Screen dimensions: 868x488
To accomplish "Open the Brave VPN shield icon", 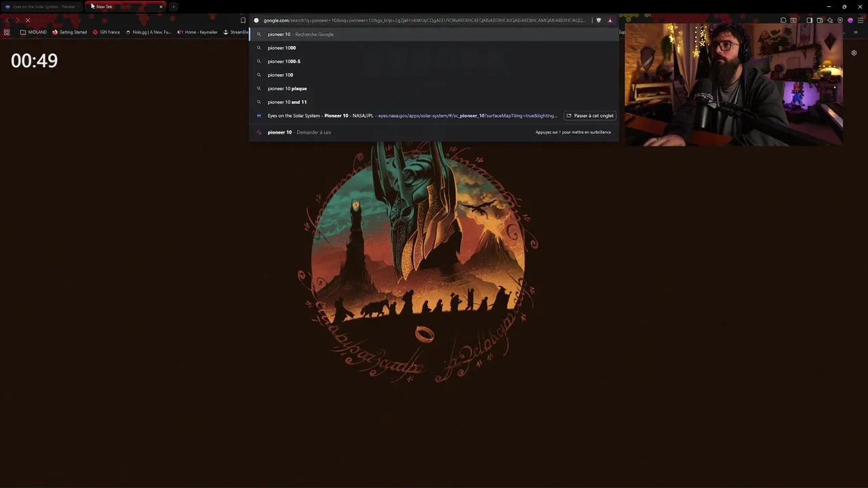I will (x=840, y=20).
